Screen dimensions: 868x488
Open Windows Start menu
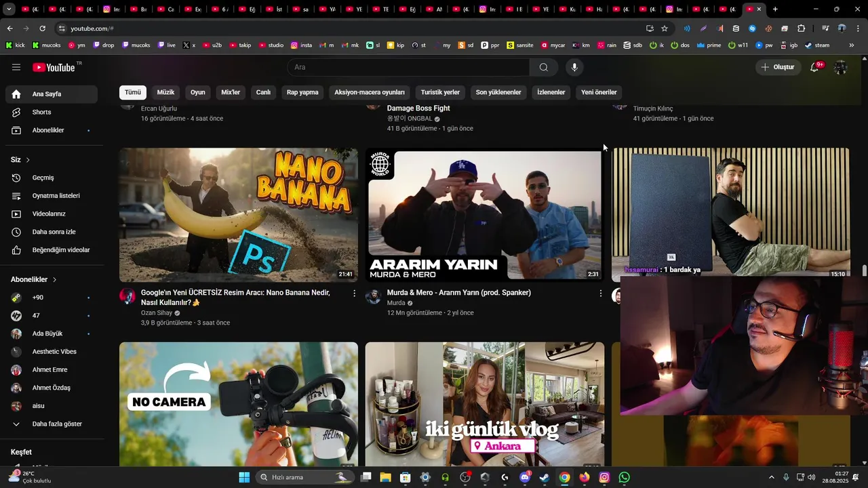(x=244, y=477)
